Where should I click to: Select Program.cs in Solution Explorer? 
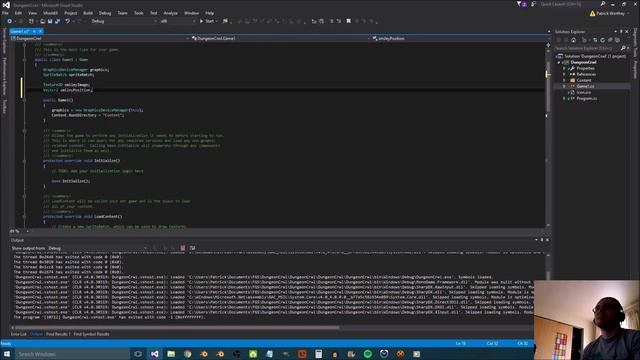587,98
